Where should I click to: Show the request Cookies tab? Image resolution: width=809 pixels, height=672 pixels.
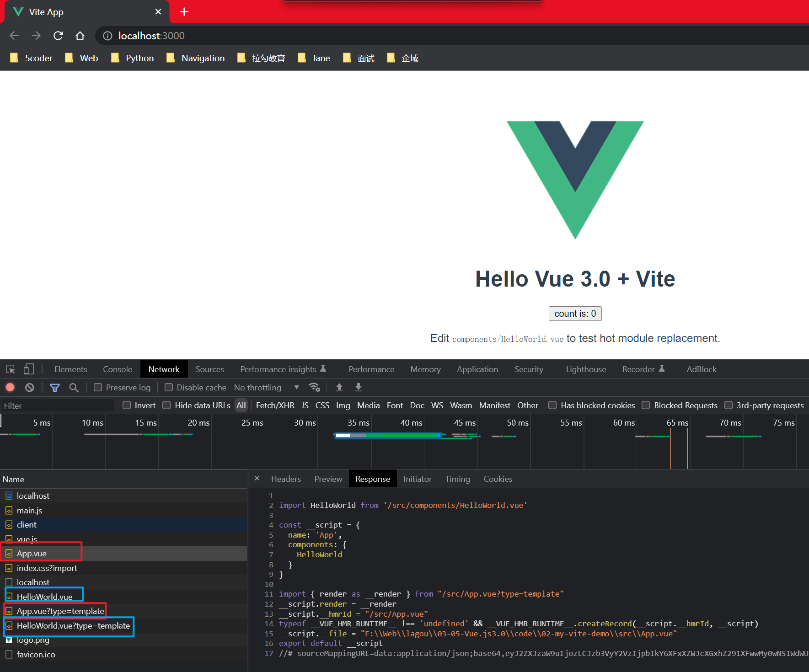498,479
